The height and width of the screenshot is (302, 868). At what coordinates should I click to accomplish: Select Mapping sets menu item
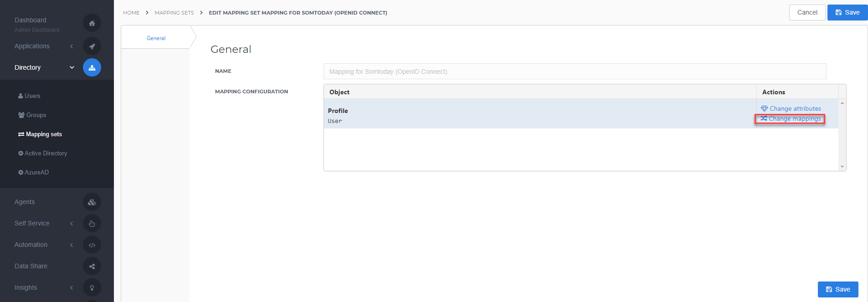(40, 134)
